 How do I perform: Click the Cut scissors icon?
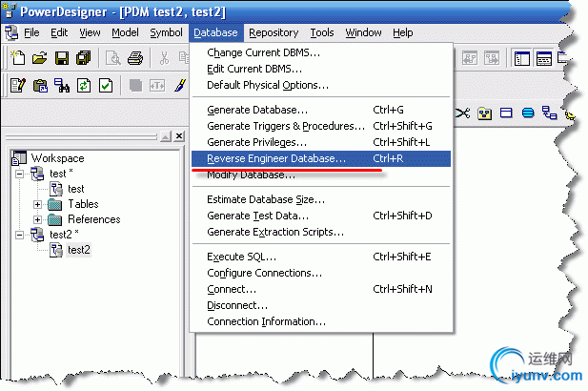pos(164,58)
